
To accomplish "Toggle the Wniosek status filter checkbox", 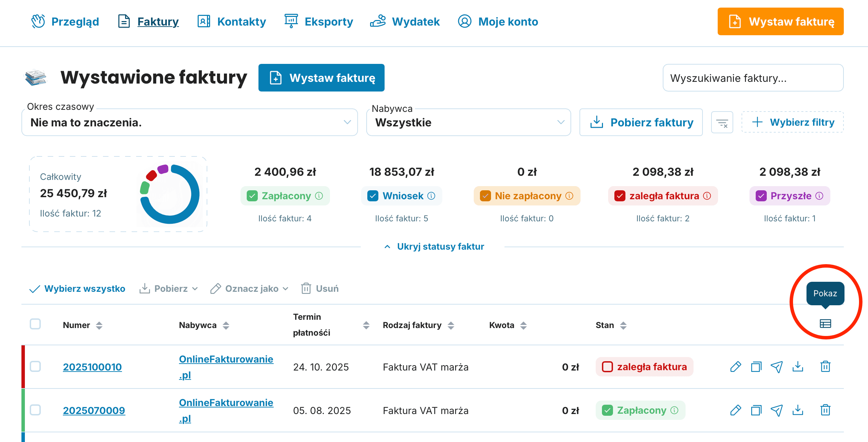I will pos(373,196).
